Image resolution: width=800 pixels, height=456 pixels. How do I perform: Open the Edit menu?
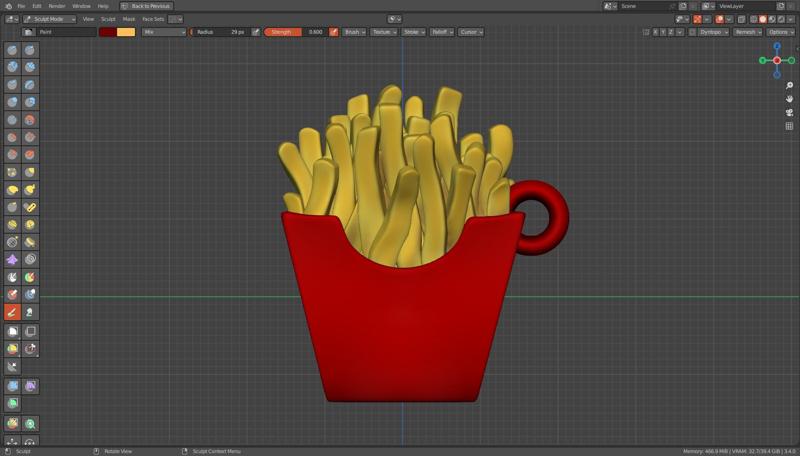pos(37,6)
